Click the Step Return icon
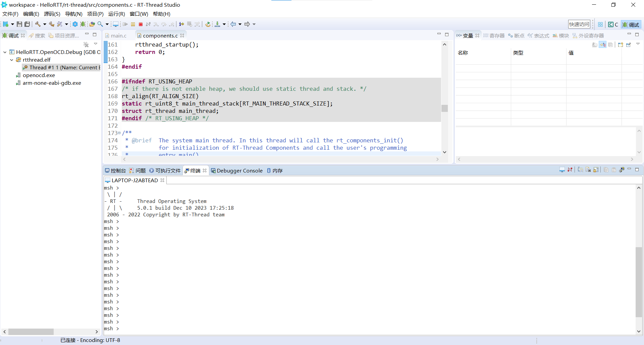 coord(172,24)
